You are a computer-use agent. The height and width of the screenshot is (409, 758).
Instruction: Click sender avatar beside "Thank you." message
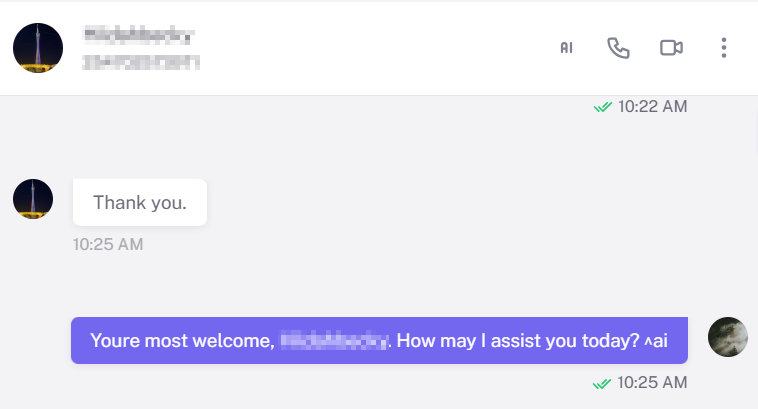pyautogui.click(x=33, y=199)
